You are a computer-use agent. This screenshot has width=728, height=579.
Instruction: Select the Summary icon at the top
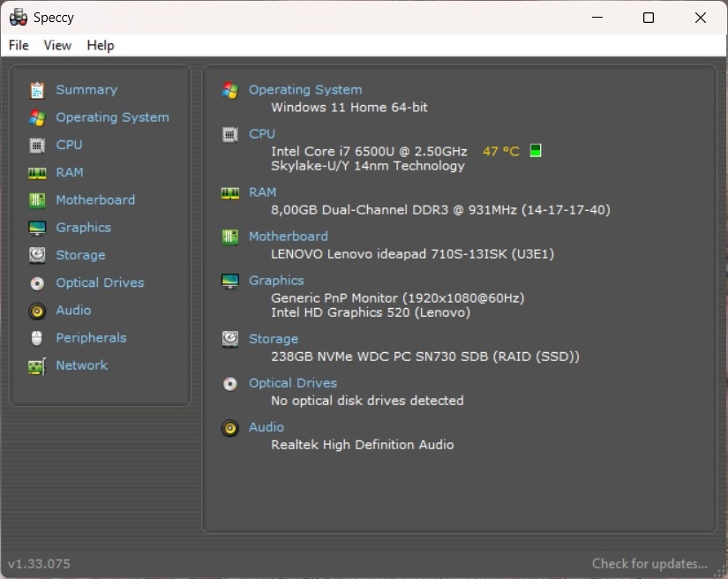point(37,89)
